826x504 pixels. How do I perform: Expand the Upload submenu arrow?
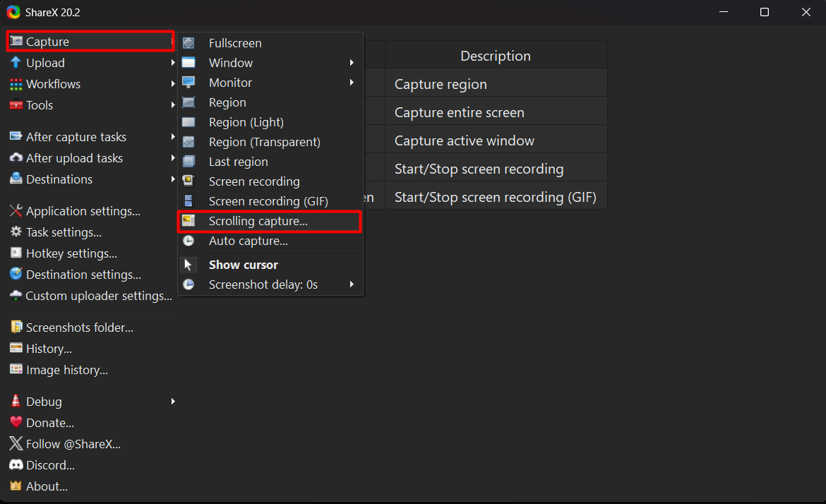pyautogui.click(x=173, y=63)
